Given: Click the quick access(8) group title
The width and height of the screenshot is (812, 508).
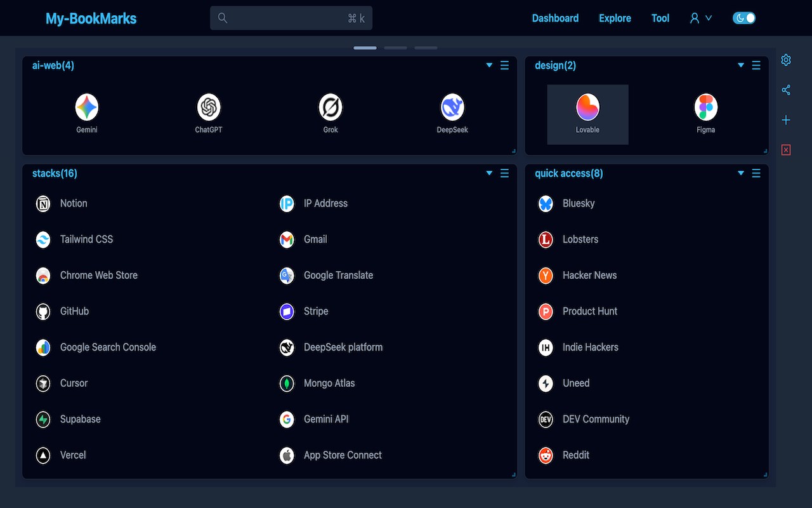Looking at the screenshot, I should [569, 173].
